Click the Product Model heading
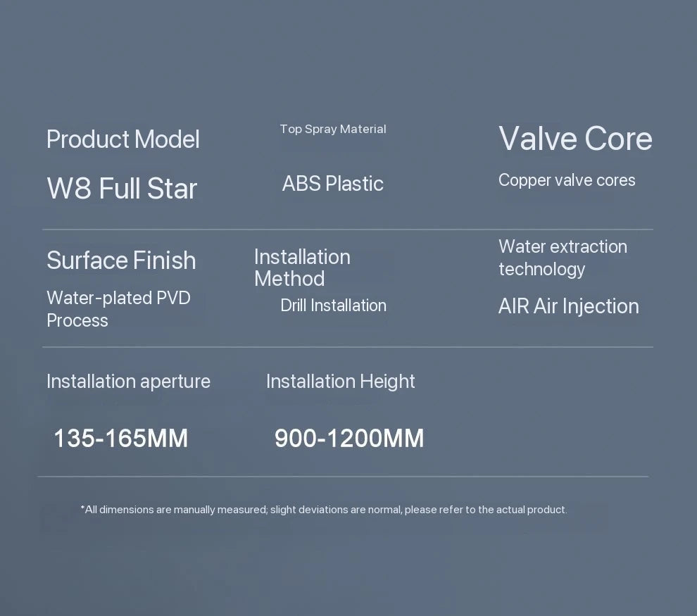This screenshot has height=616, width=697. point(123,139)
